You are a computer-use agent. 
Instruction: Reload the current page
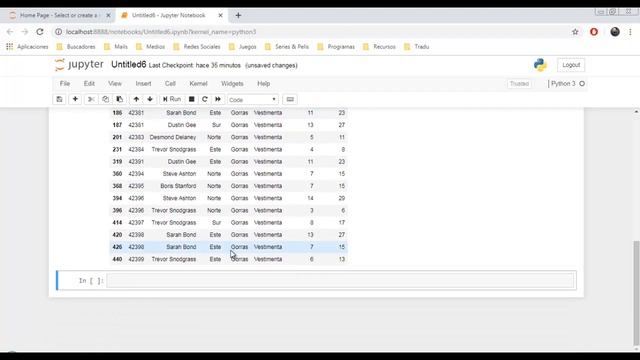click(40, 32)
